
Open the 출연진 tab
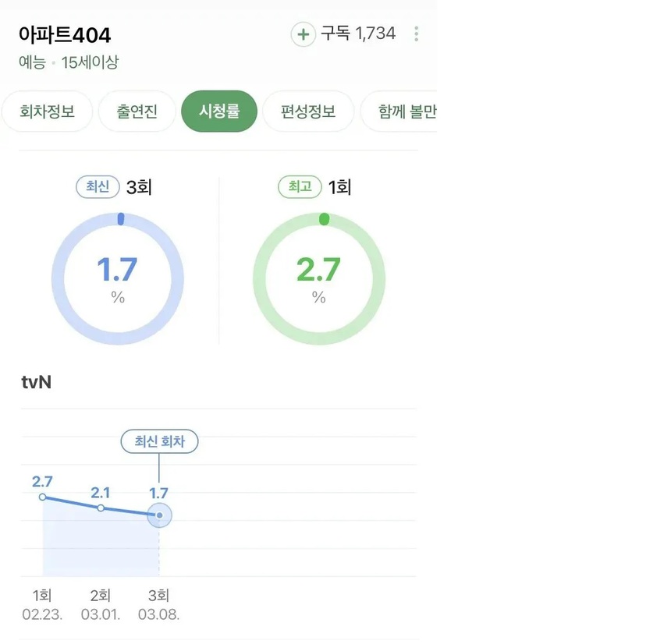pos(137,111)
